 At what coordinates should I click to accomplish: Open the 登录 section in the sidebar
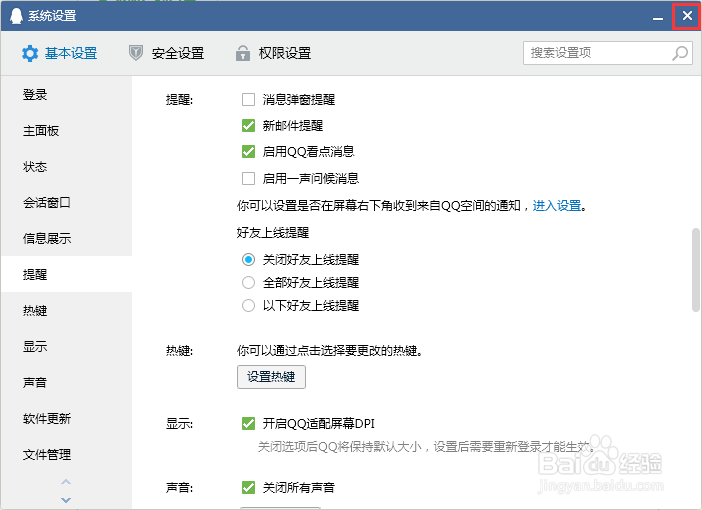pos(66,94)
